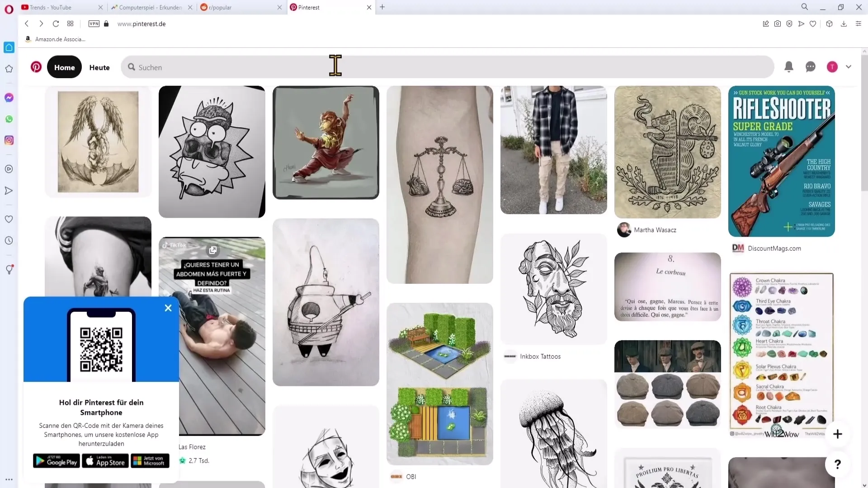Close the smartphone app download popup
This screenshot has width=868, height=488.
tap(168, 307)
